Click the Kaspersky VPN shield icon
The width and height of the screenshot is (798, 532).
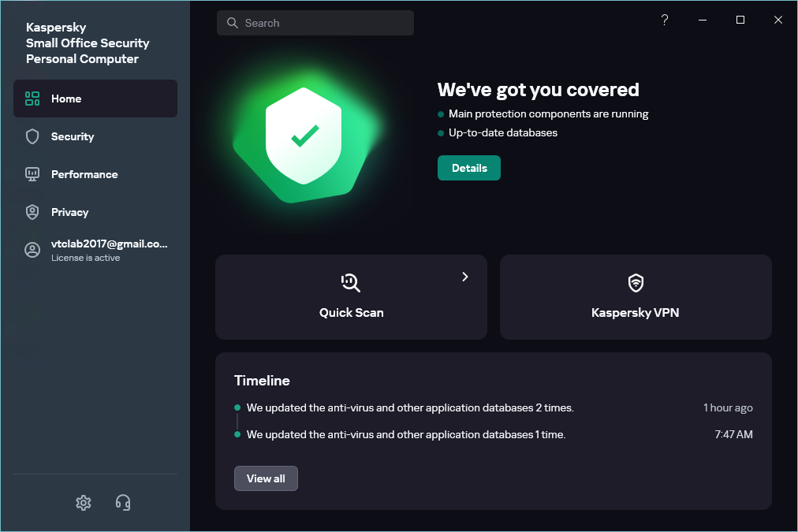coord(636,283)
